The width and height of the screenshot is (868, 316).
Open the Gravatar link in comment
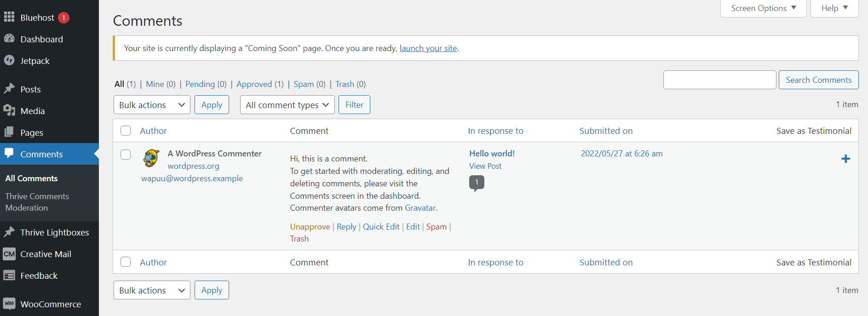click(420, 208)
